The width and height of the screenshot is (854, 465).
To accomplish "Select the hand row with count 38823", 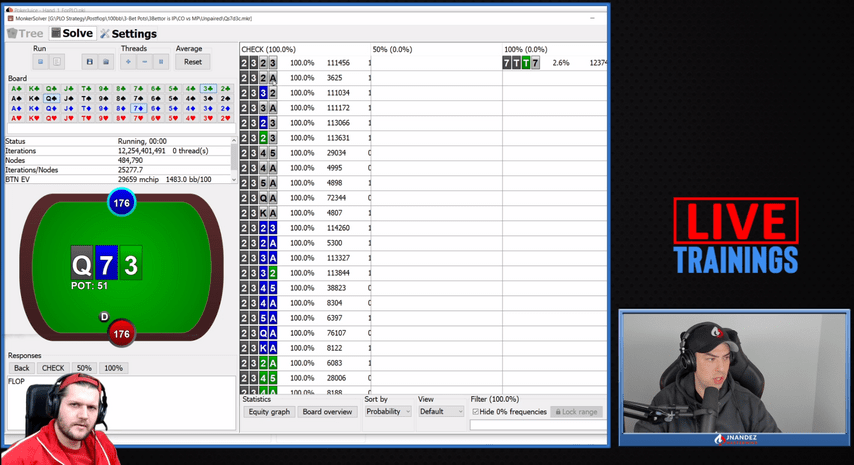I will pos(305,288).
